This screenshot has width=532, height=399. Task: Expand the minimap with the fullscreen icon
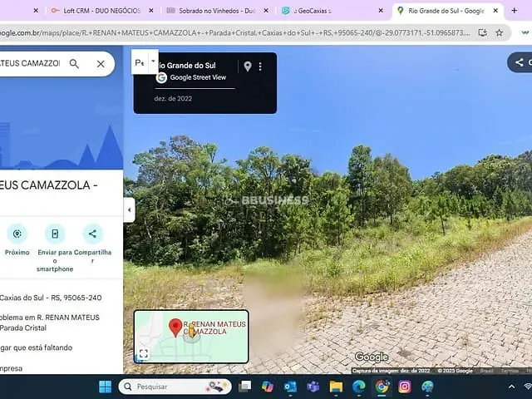144,353
